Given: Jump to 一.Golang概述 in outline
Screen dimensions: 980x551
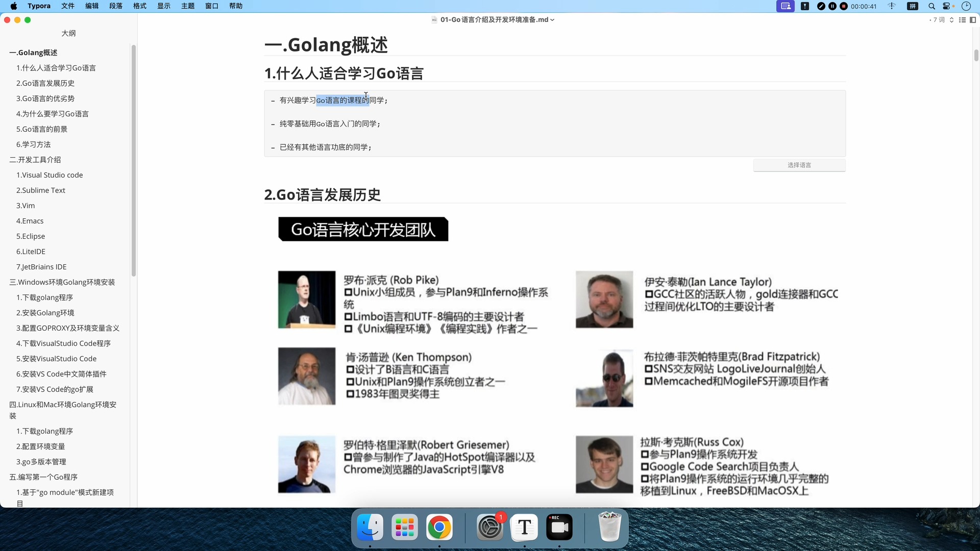Looking at the screenshot, I should 33,53.
